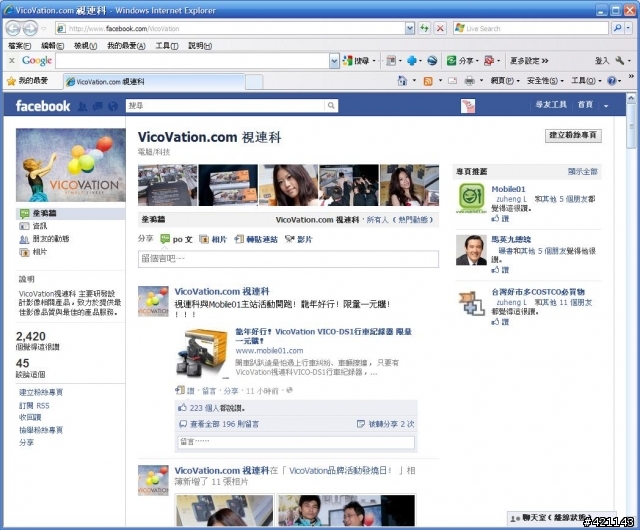
Task: Open the 工具(O) command bar dropdown
Action: 586,81
